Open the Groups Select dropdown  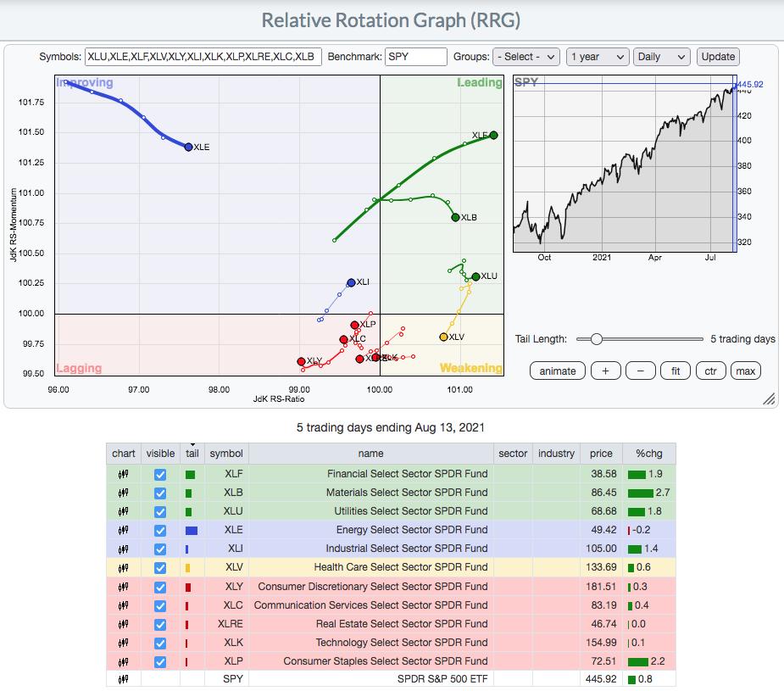click(x=526, y=57)
